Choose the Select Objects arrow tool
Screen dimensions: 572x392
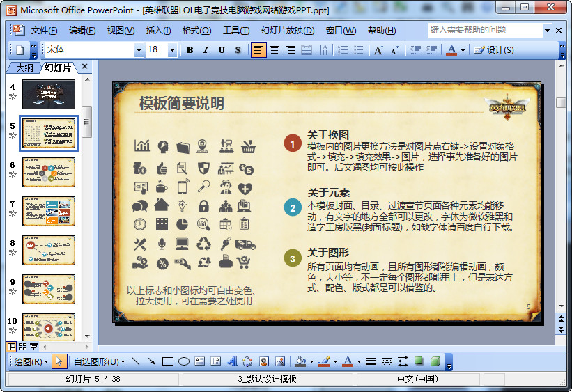[x=58, y=362]
